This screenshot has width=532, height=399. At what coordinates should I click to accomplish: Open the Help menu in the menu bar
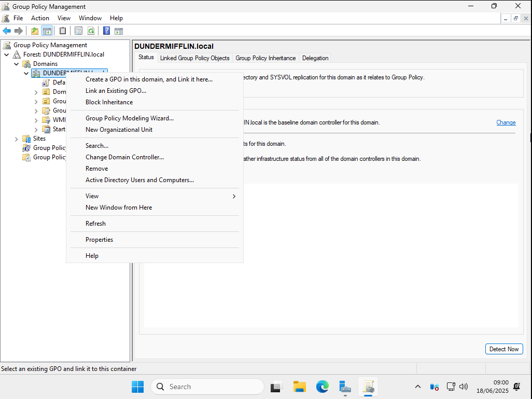(116, 18)
